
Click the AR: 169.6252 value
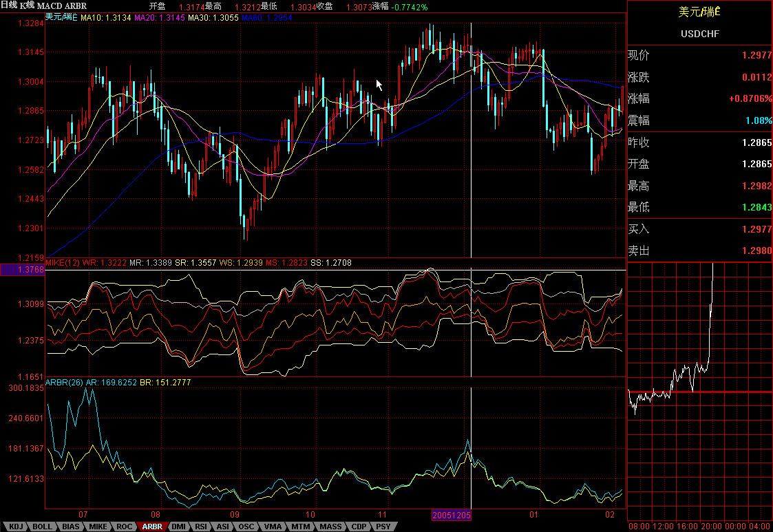(112, 383)
